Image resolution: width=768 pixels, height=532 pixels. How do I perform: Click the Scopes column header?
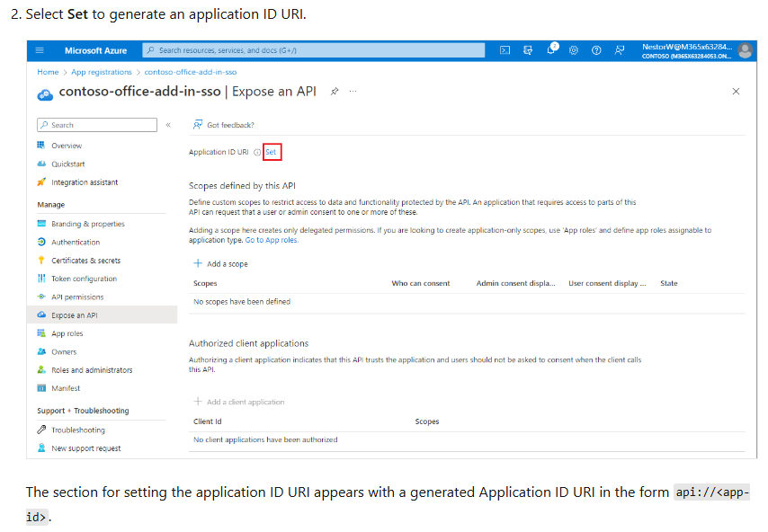(205, 283)
